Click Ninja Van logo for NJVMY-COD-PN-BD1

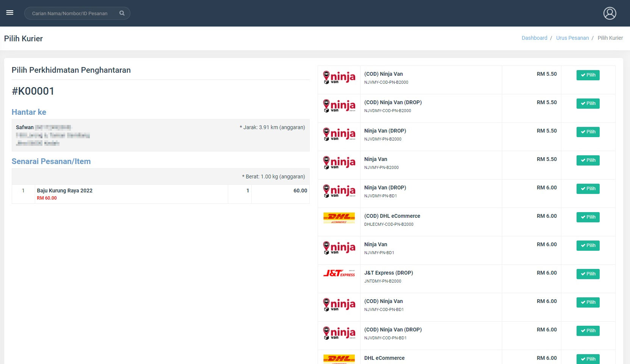339,305
